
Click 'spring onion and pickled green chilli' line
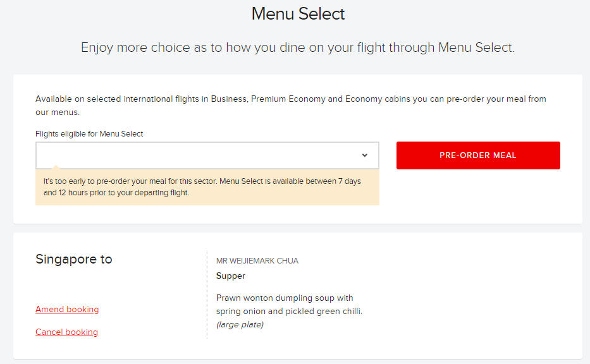click(289, 312)
